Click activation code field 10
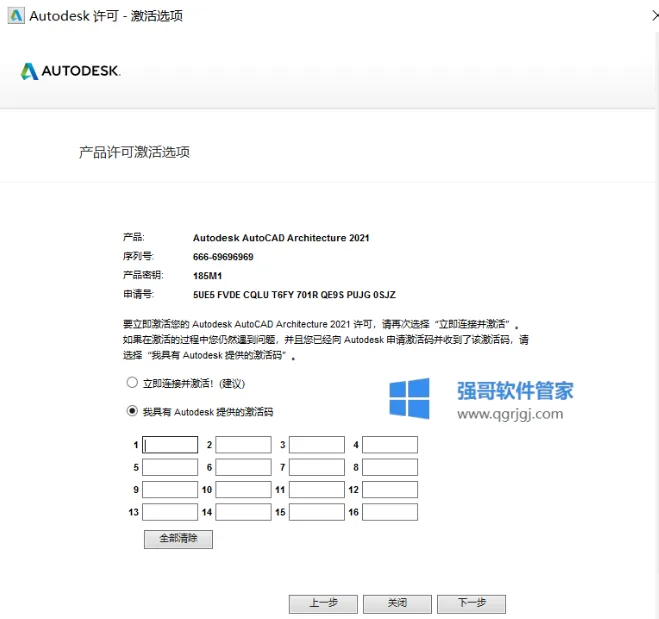The image size is (659, 619). [243, 490]
